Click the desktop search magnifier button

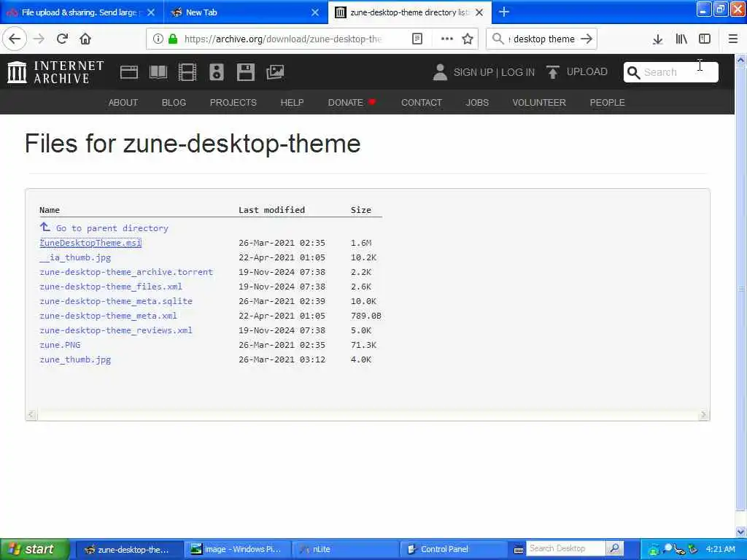614,548
